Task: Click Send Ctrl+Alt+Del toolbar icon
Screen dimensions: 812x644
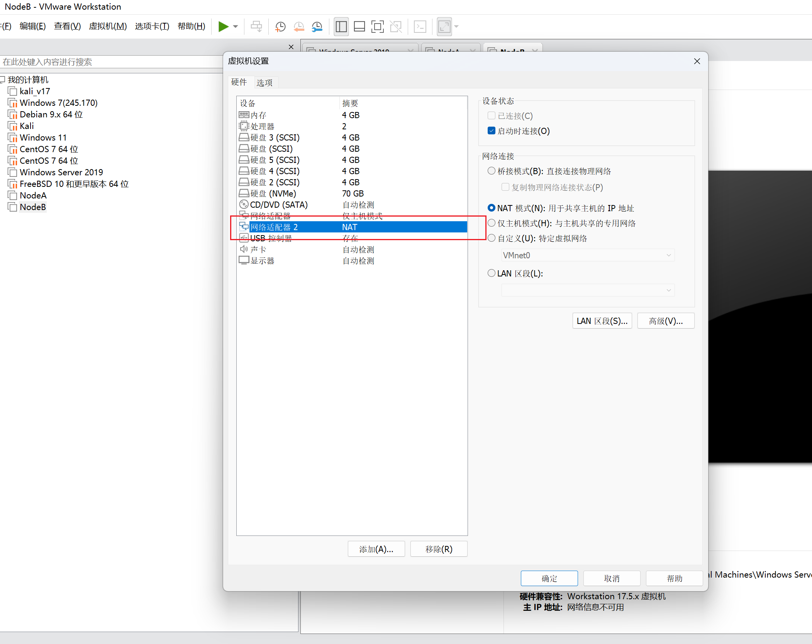Action: (256, 27)
